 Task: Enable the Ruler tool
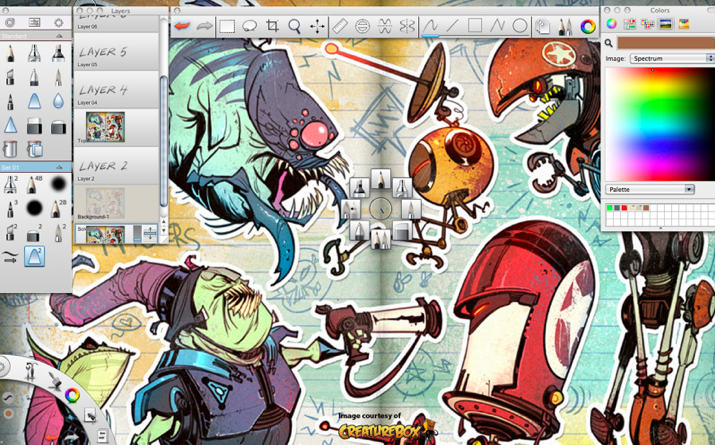340,26
